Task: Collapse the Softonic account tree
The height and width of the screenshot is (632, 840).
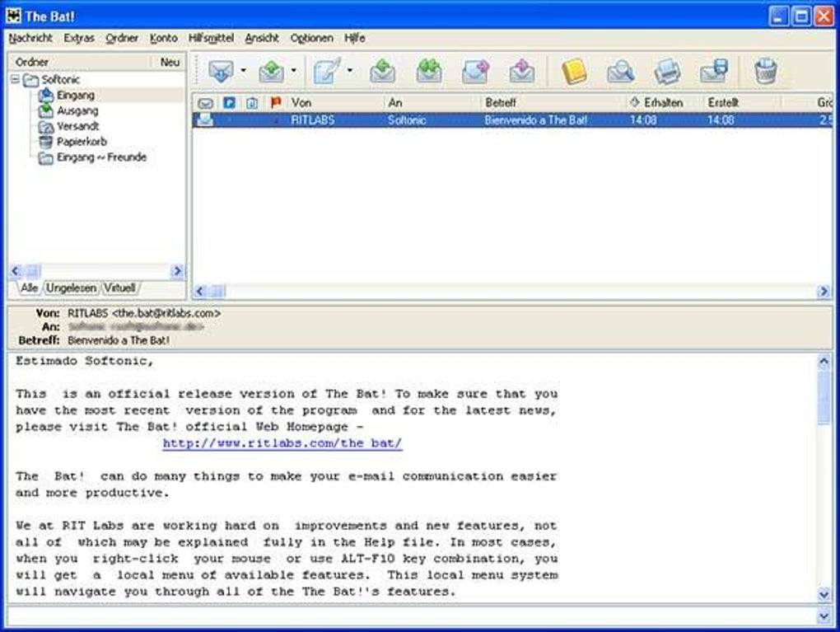Action: [x=15, y=79]
